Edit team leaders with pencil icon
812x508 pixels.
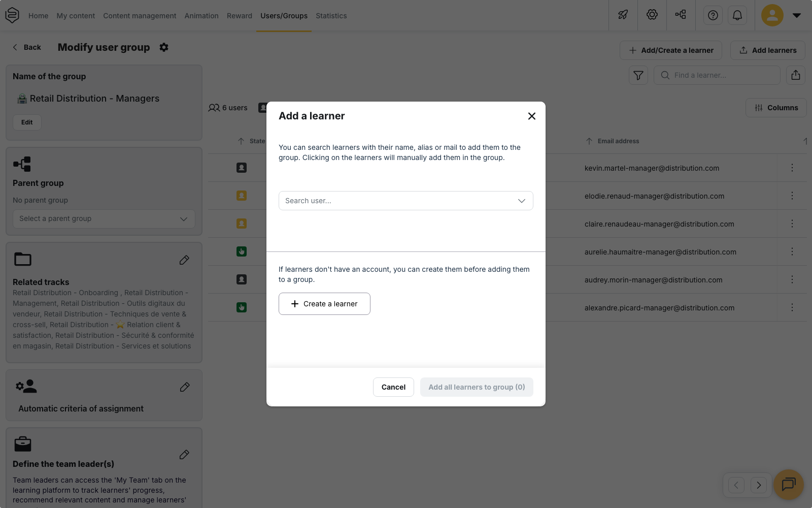pos(184,455)
